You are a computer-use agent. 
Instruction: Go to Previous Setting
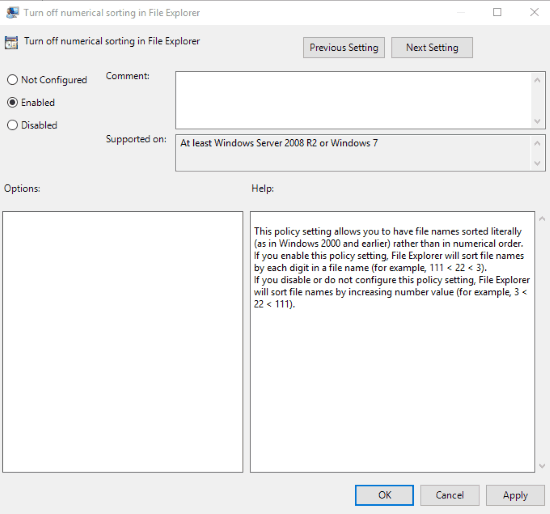(344, 47)
